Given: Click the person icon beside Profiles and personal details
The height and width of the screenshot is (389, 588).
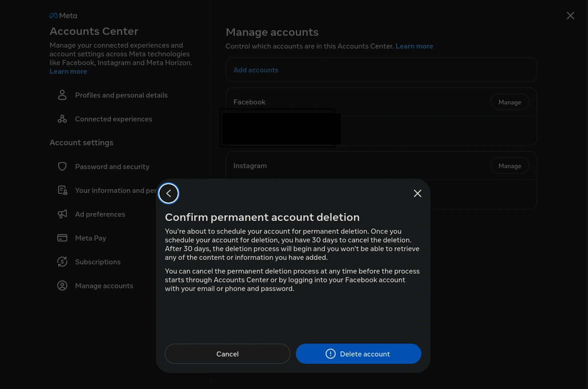Looking at the screenshot, I should point(62,95).
